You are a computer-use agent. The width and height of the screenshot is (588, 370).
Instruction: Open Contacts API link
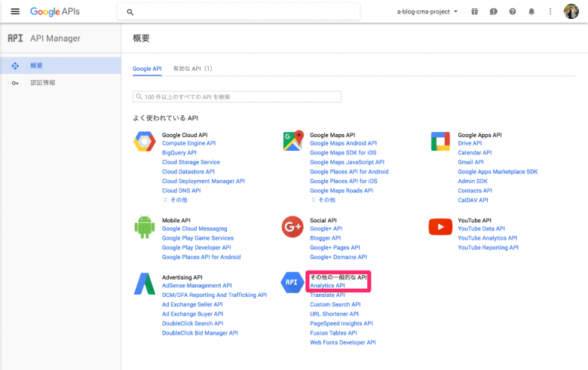[x=475, y=191]
